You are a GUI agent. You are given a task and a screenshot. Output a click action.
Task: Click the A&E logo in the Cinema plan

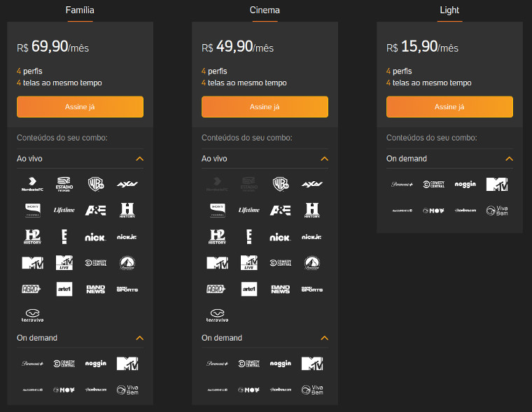(281, 210)
